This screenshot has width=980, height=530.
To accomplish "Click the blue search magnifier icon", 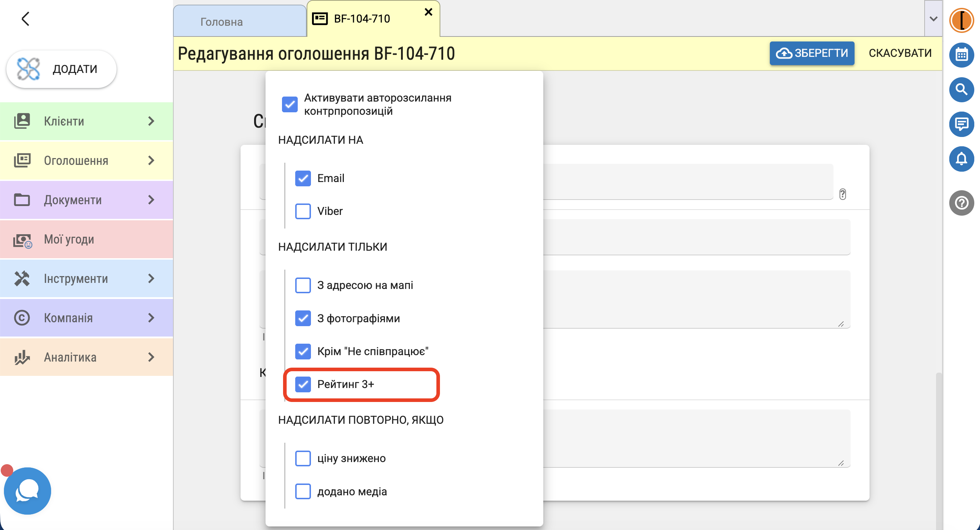I will pyautogui.click(x=961, y=89).
